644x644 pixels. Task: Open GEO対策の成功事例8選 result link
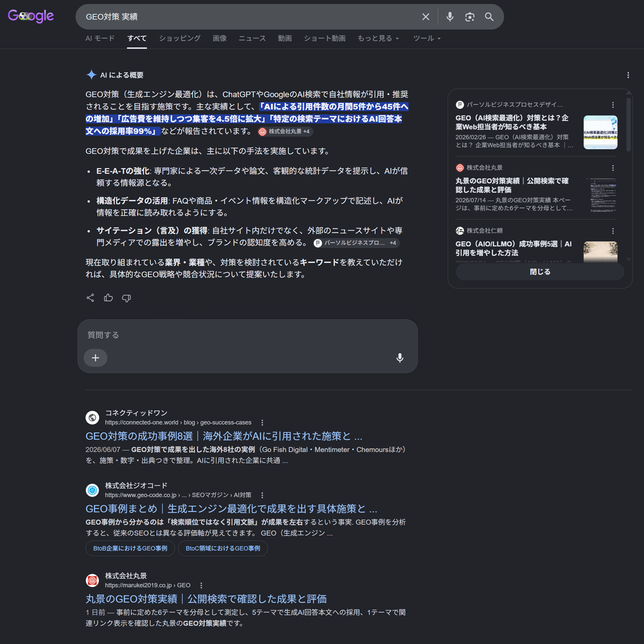[x=224, y=436]
